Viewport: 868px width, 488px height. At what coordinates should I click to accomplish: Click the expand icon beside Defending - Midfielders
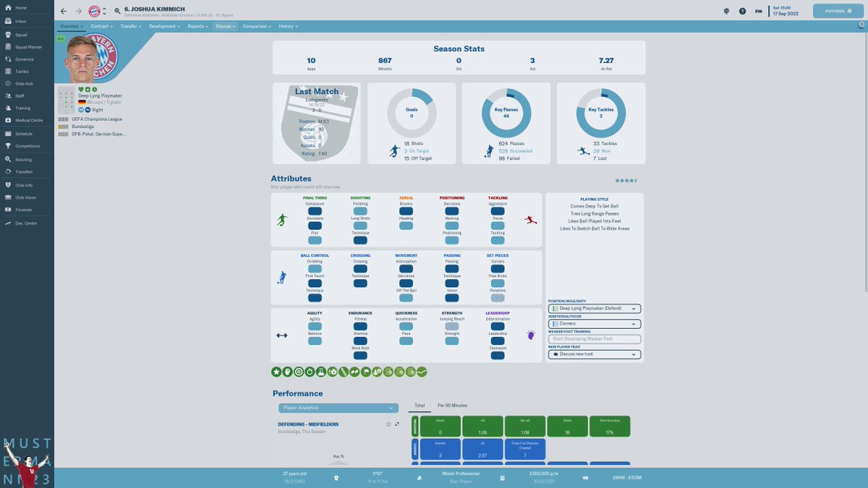397,424
